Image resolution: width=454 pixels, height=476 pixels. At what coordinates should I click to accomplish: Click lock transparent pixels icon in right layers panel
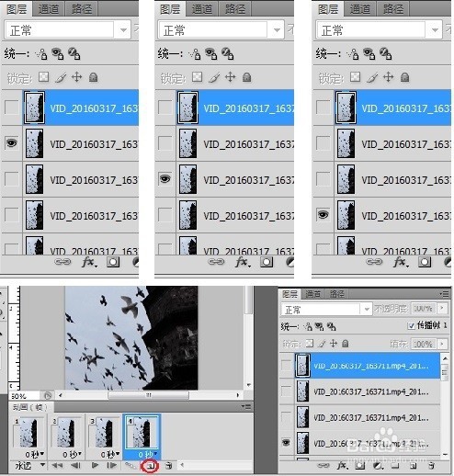point(355,77)
